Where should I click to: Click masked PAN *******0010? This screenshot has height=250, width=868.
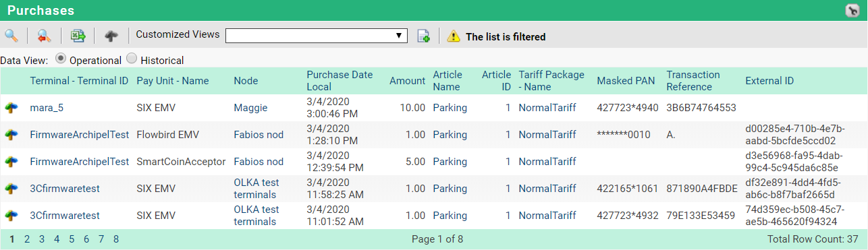[624, 135]
